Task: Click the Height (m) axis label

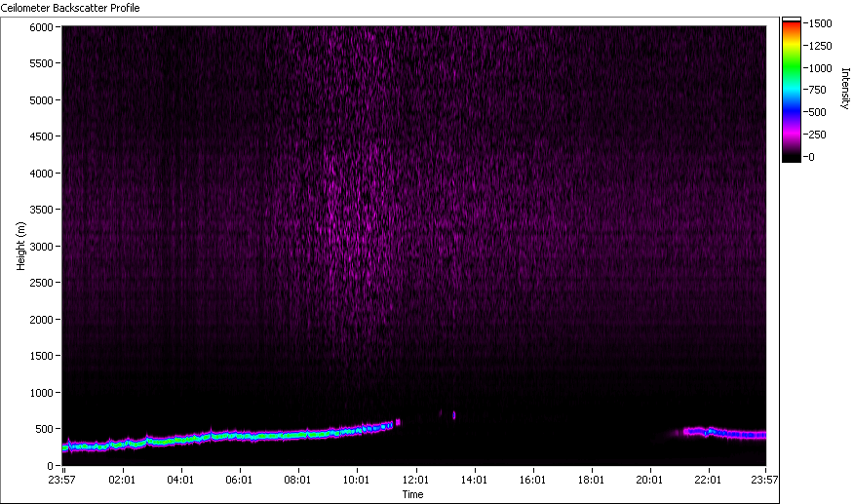Action: (20, 246)
